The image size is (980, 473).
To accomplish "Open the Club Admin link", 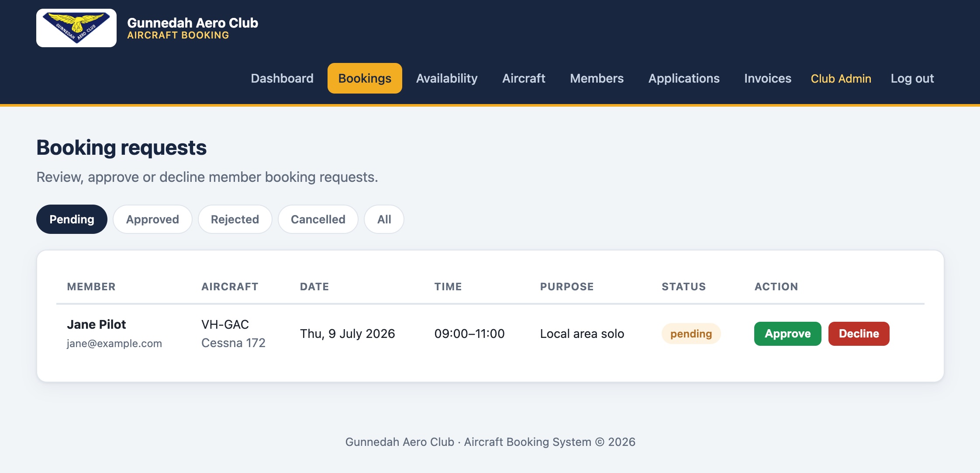I will pos(841,79).
